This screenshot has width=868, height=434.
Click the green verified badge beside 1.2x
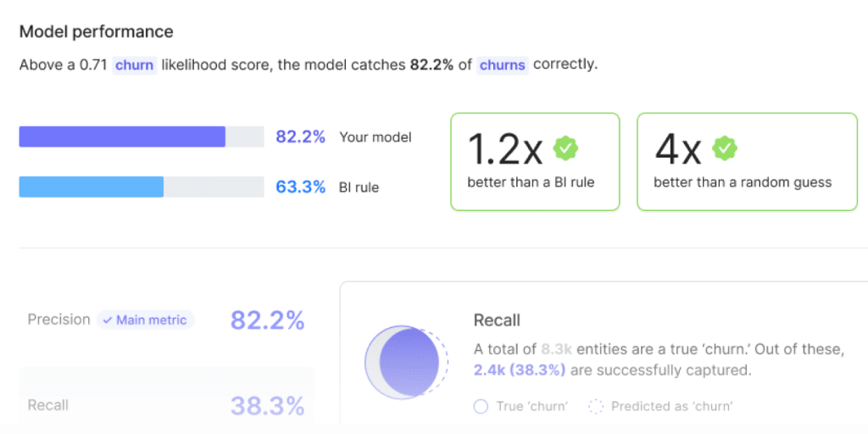(x=565, y=148)
